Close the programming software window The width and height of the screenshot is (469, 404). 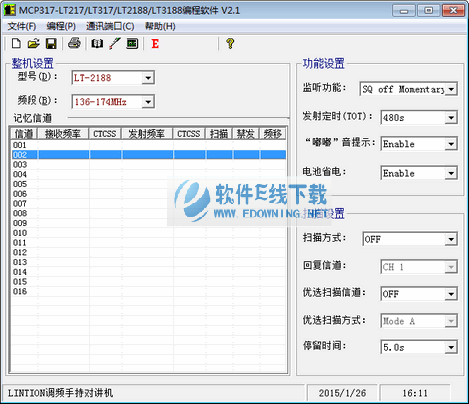[453, 10]
